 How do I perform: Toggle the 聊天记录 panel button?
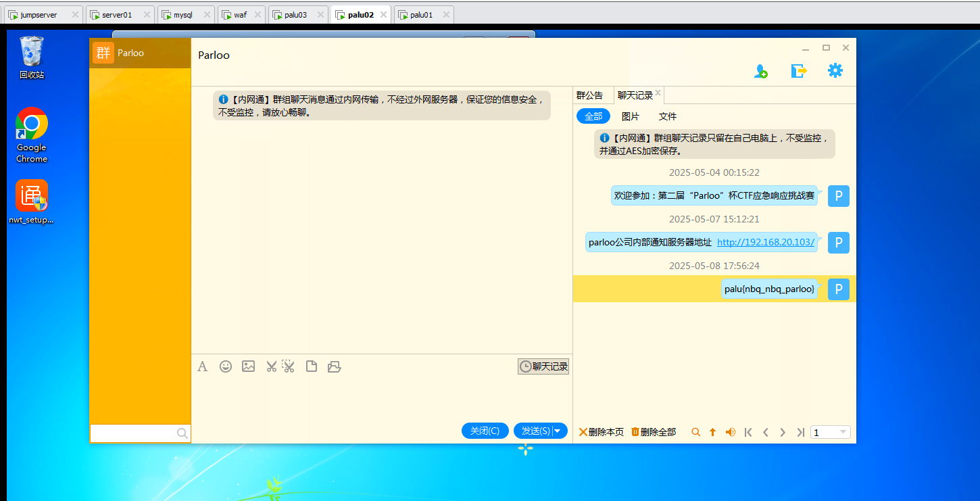coord(543,366)
